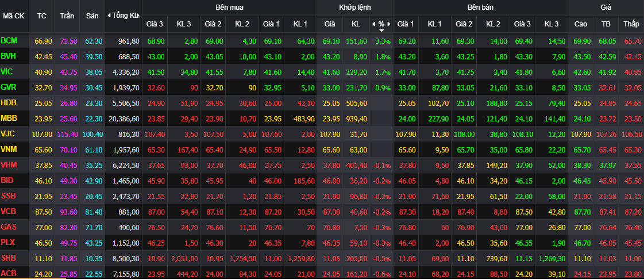644x279 pixels.
Task: Sort by the Mã CK column header
Action: [x=14, y=16]
